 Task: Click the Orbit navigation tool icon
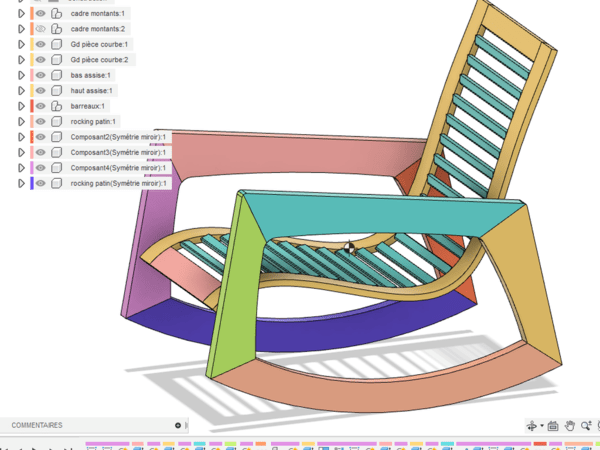(533, 426)
